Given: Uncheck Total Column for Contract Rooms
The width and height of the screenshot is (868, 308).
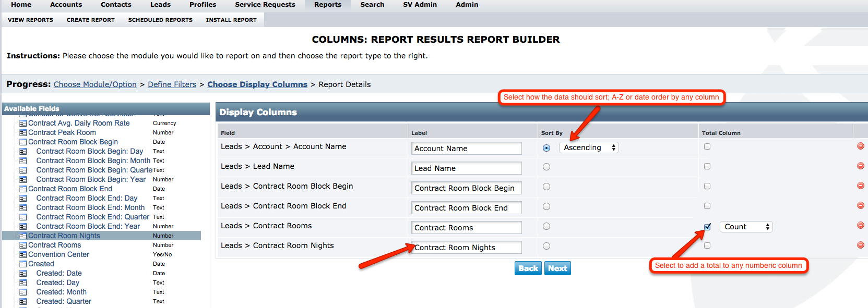Looking at the screenshot, I should click(x=707, y=227).
